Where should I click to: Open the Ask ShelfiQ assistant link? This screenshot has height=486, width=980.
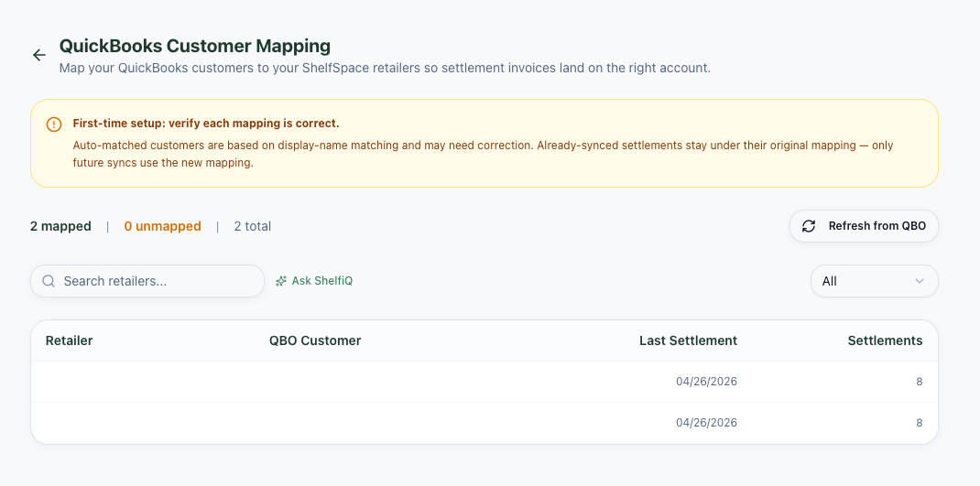point(314,281)
